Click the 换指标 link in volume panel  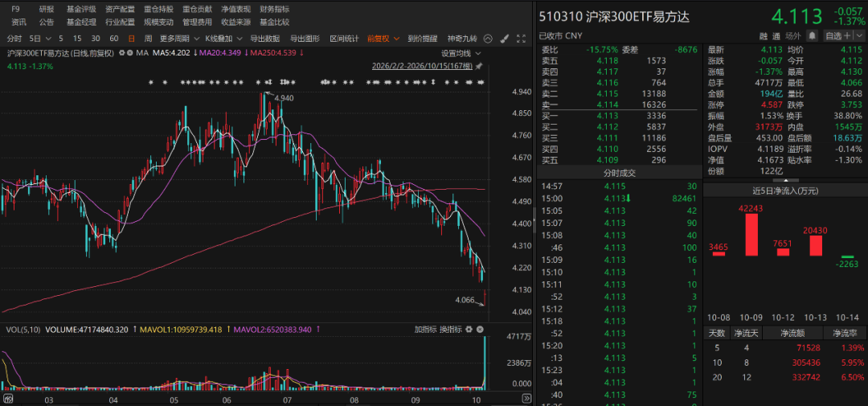point(450,329)
